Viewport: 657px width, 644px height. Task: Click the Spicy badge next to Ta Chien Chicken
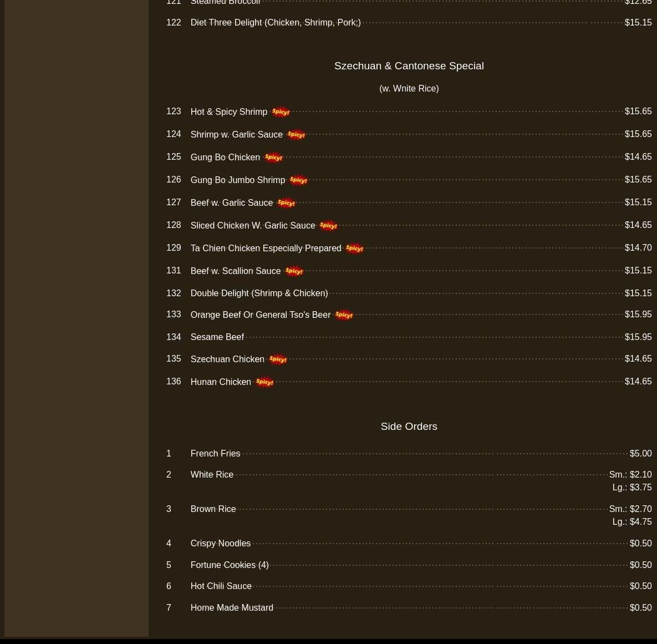354,249
